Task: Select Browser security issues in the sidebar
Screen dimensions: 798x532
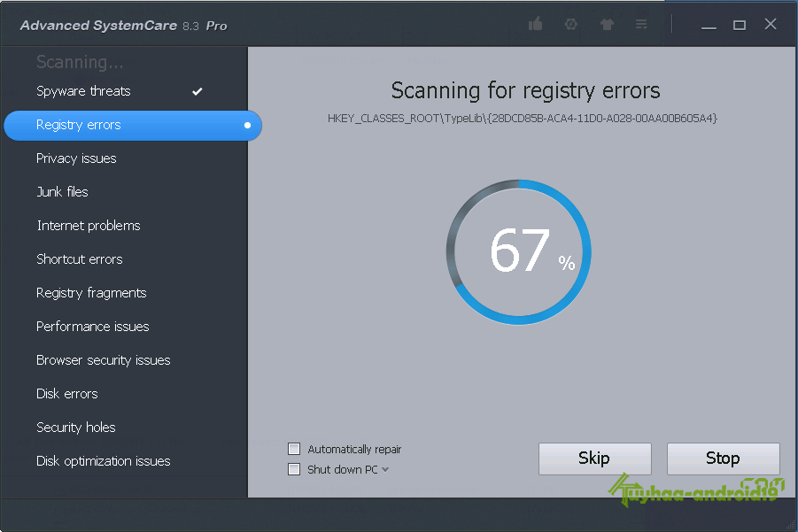Action: pyautogui.click(x=104, y=360)
